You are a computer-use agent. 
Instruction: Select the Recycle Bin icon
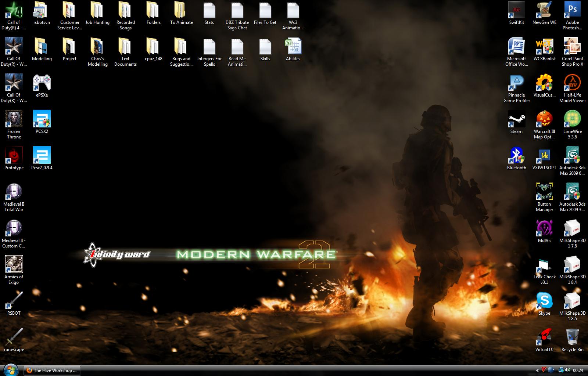[x=572, y=340]
